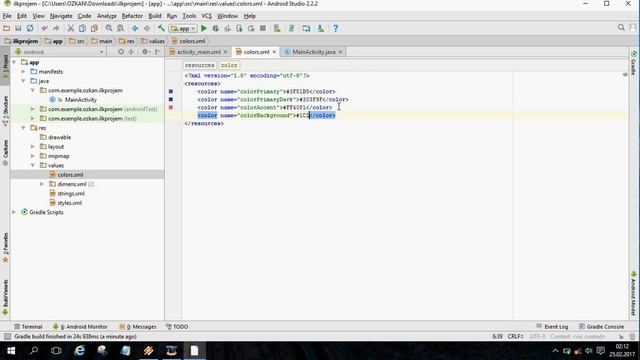Click the Undo arrow icon
This screenshot has width=640, height=360.
click(44, 28)
